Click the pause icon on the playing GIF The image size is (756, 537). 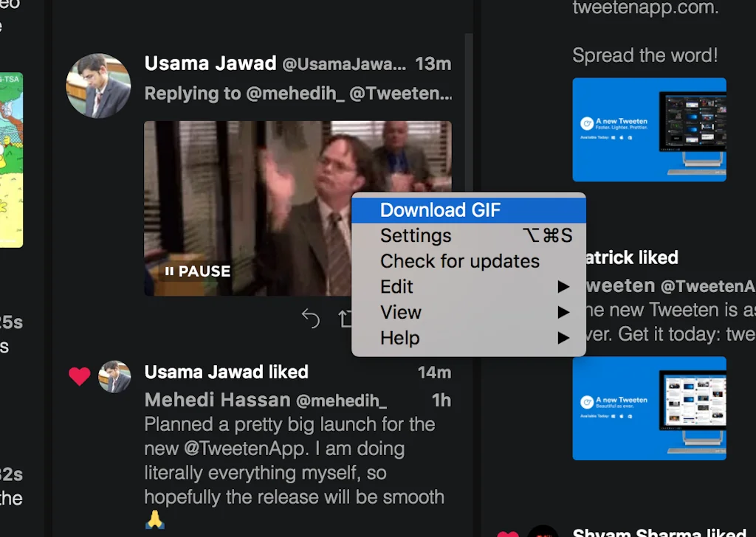coord(172,271)
